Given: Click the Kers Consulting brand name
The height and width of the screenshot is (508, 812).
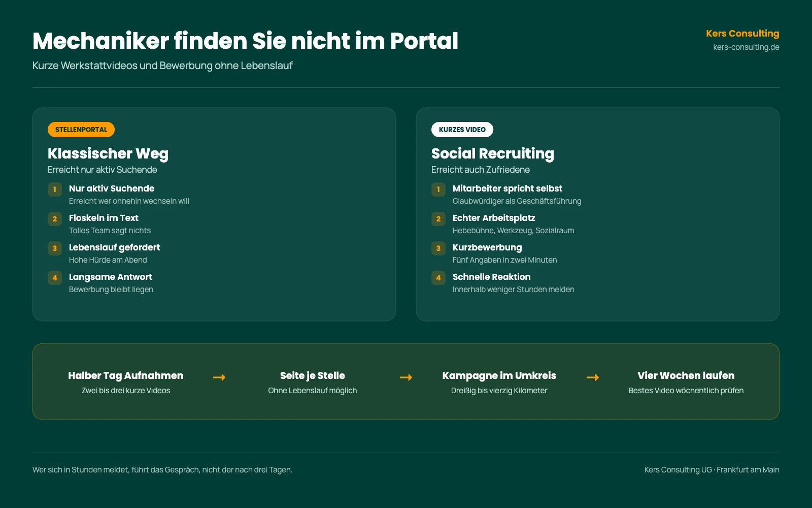Looking at the screenshot, I should 742,34.
